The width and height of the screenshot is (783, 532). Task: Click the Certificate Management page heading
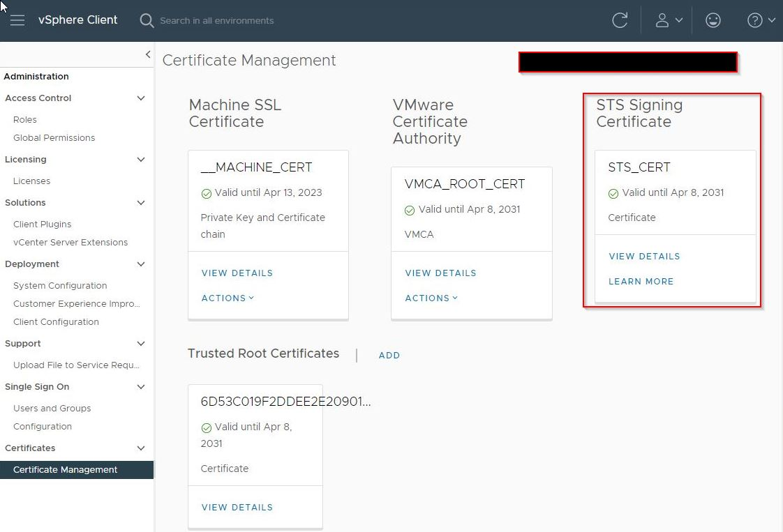248,61
